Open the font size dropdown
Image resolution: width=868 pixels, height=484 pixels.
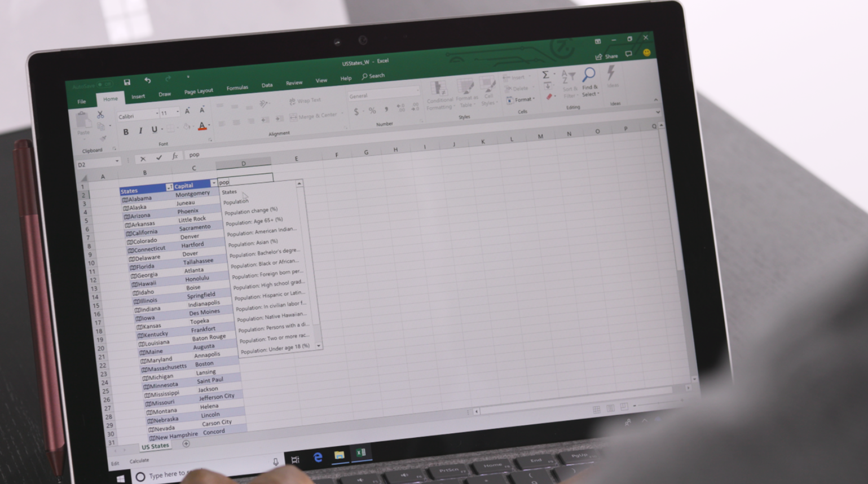pyautogui.click(x=178, y=112)
